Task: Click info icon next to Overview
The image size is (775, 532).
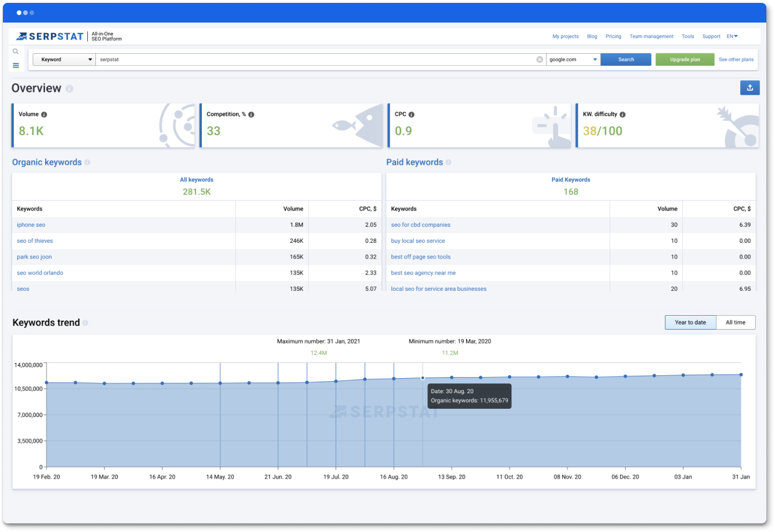Action: pos(69,88)
